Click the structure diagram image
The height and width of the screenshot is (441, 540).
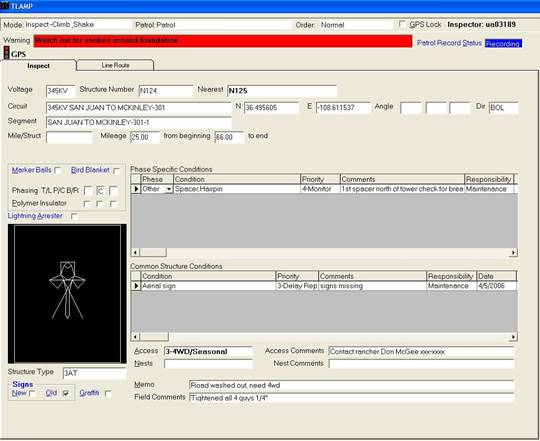(x=68, y=294)
